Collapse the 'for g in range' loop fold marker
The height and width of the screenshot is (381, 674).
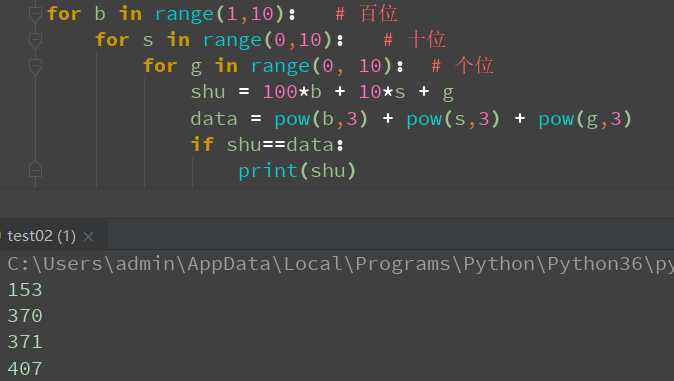pyautogui.click(x=35, y=66)
